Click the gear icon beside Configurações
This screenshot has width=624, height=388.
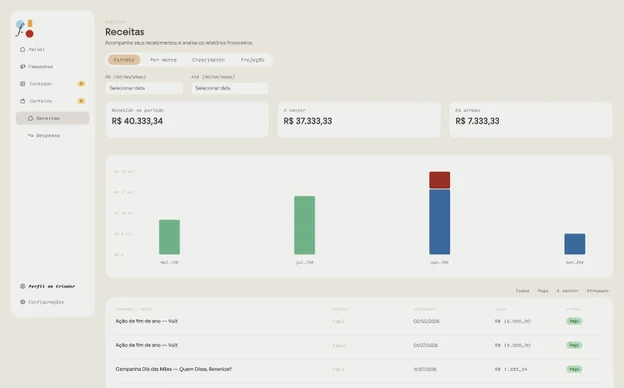(x=22, y=302)
